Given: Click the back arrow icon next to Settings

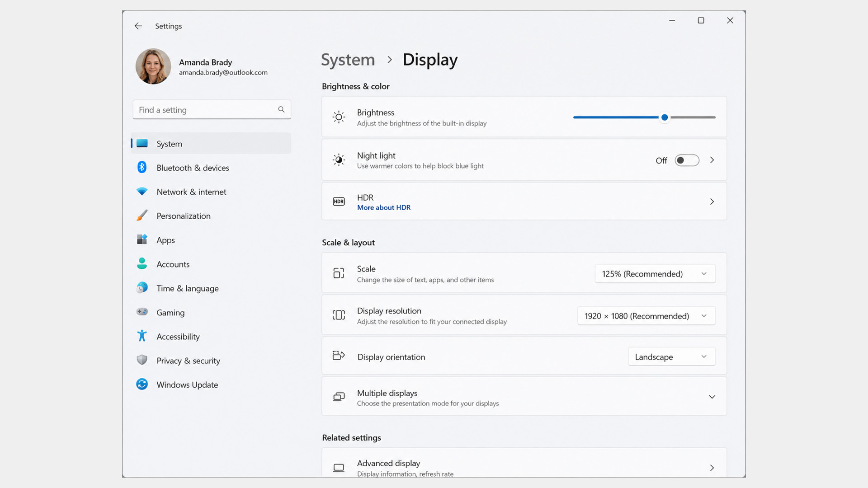Looking at the screenshot, I should pyautogui.click(x=138, y=26).
